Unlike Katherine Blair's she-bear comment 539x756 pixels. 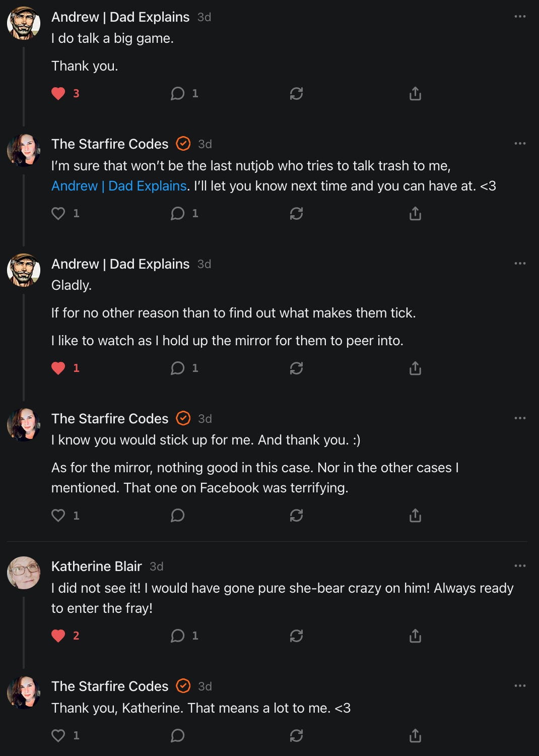coord(58,636)
